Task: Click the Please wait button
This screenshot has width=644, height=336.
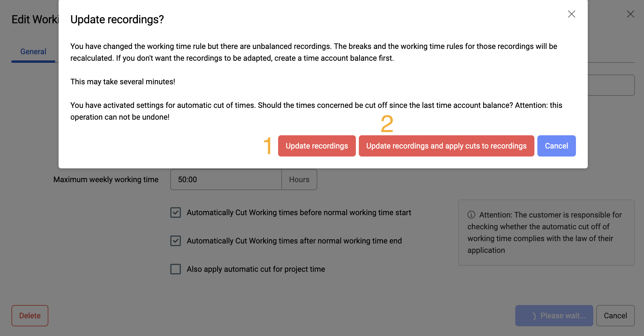Action: pos(554,316)
